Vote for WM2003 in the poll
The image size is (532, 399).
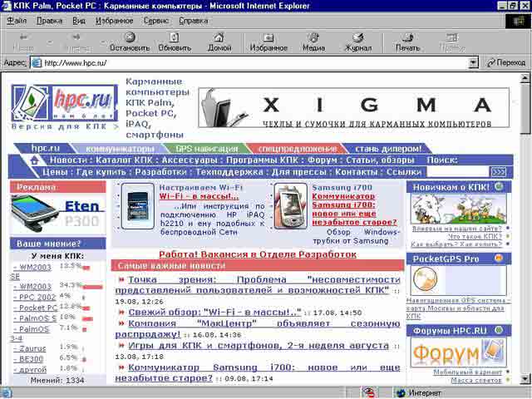(33, 287)
